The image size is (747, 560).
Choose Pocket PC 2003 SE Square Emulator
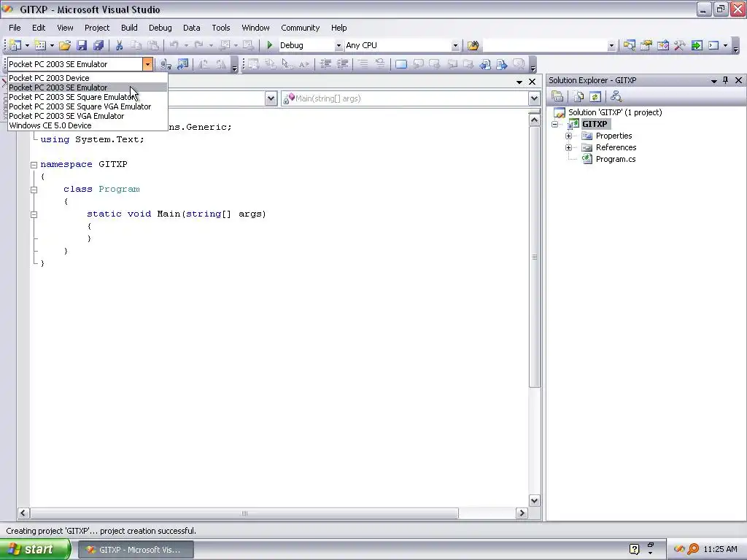pyautogui.click(x=88, y=97)
